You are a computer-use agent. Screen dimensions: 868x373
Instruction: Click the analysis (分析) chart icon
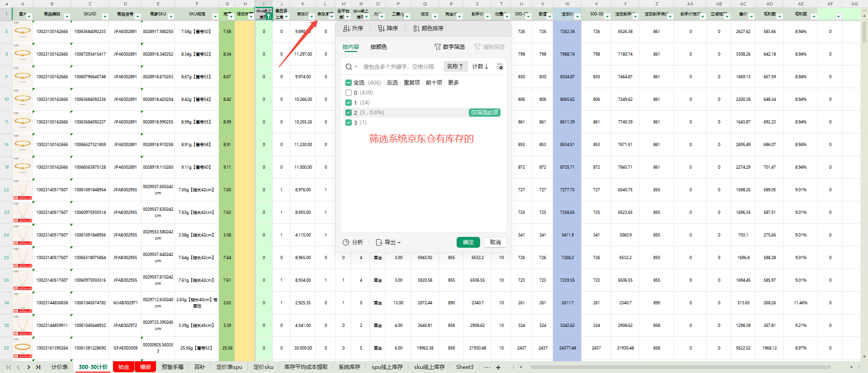(x=346, y=242)
